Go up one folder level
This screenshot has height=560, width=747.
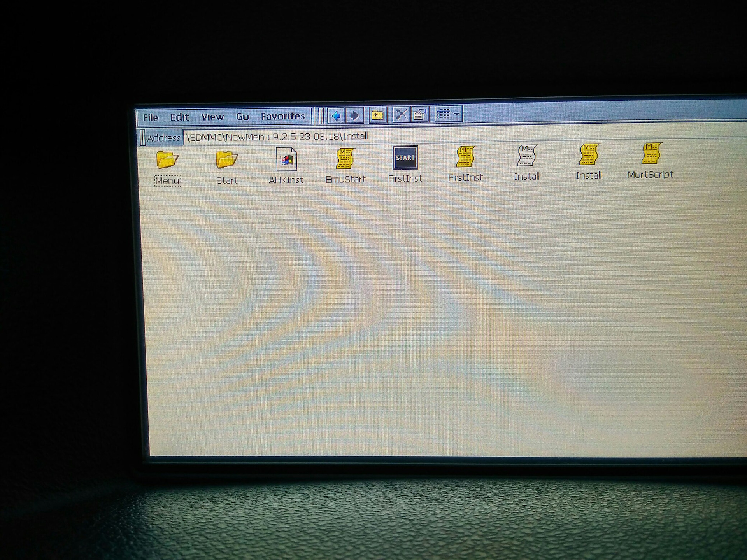pos(377,115)
